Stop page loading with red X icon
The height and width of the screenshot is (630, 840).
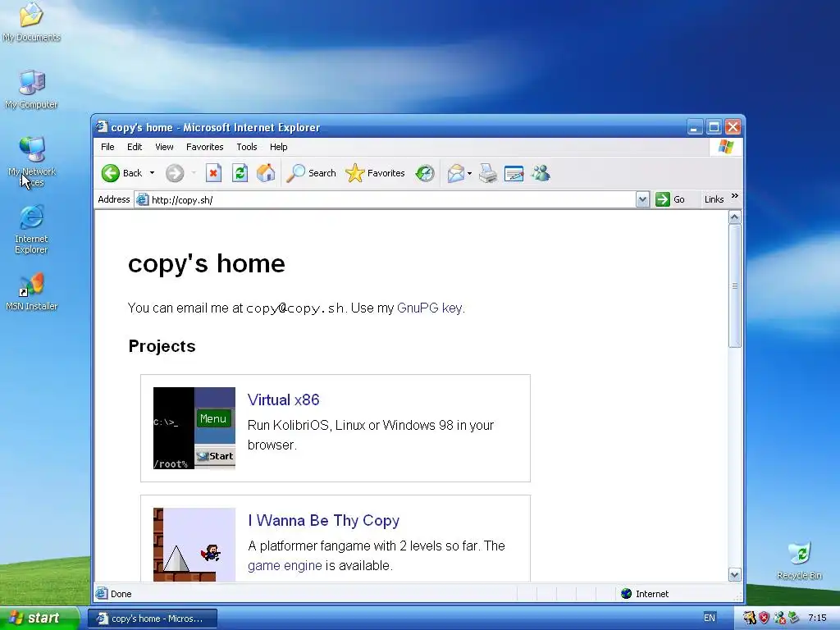(x=213, y=173)
